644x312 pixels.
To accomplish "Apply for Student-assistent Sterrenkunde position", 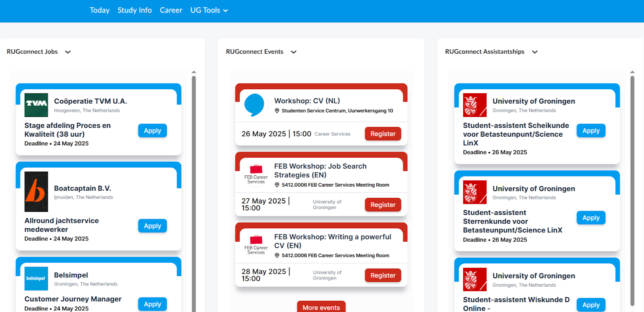I will 591,218.
